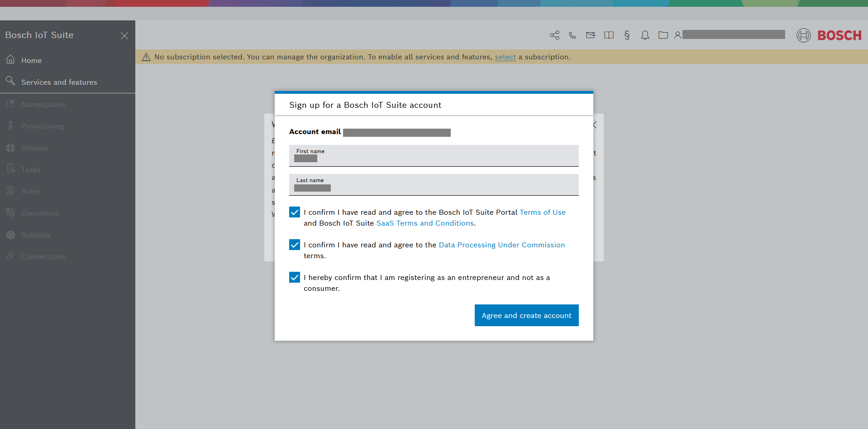The width and height of the screenshot is (868, 429).
Task: Click the redacted user name in header
Action: coord(734,34)
